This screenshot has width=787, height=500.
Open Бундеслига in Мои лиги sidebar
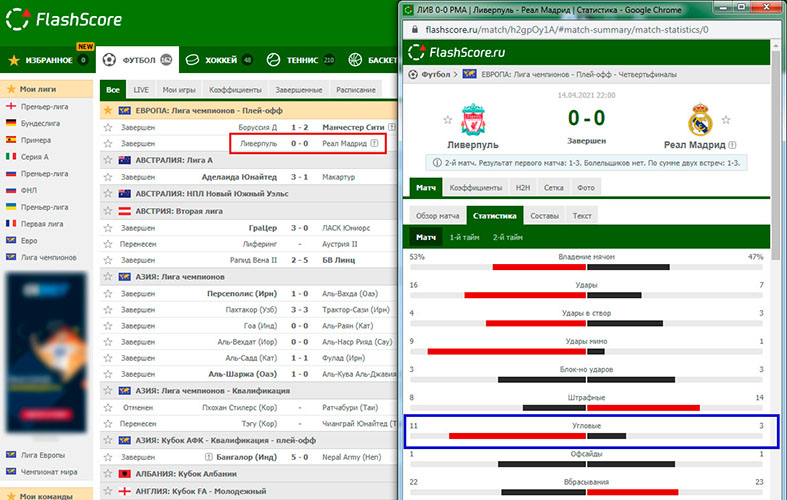(40, 123)
